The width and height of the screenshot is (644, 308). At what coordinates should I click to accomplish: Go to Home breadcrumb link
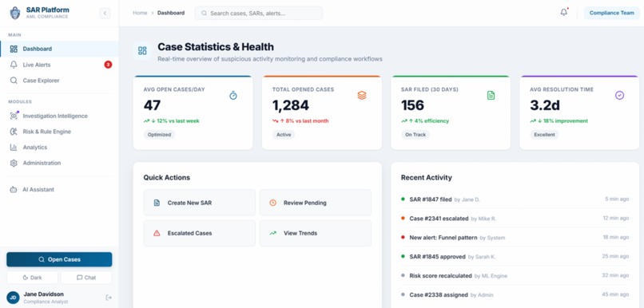click(x=140, y=13)
